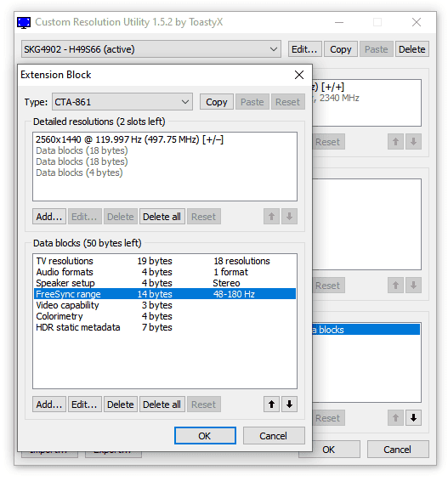Click Reset under data blocks list
The height and width of the screenshot is (481, 448).
pos(204,405)
